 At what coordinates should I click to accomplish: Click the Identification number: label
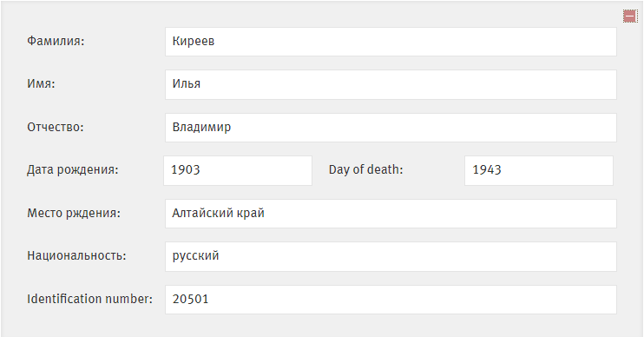(x=89, y=299)
